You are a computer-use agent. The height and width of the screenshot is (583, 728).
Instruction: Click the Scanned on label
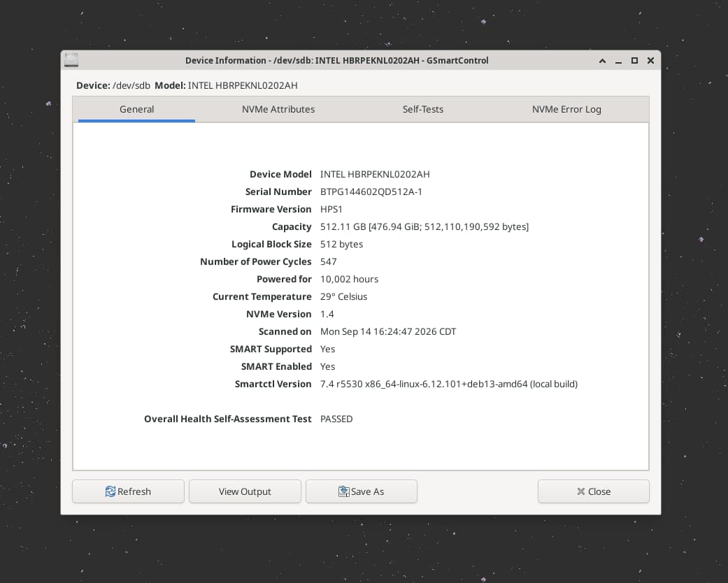pos(285,331)
